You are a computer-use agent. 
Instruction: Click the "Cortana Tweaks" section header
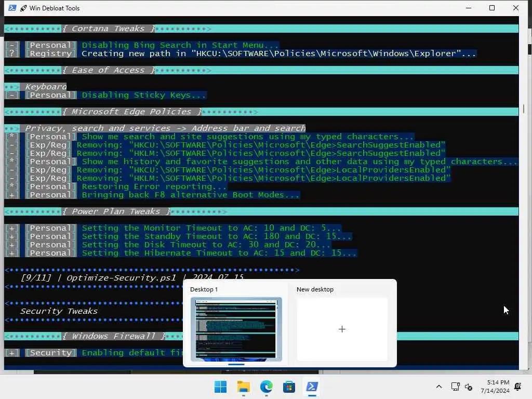point(108,29)
